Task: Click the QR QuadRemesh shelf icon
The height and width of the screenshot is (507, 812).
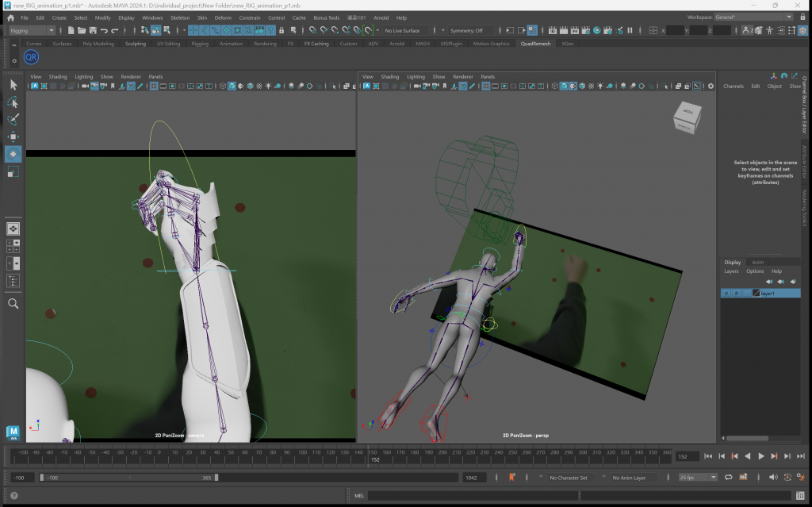Action: [31, 57]
